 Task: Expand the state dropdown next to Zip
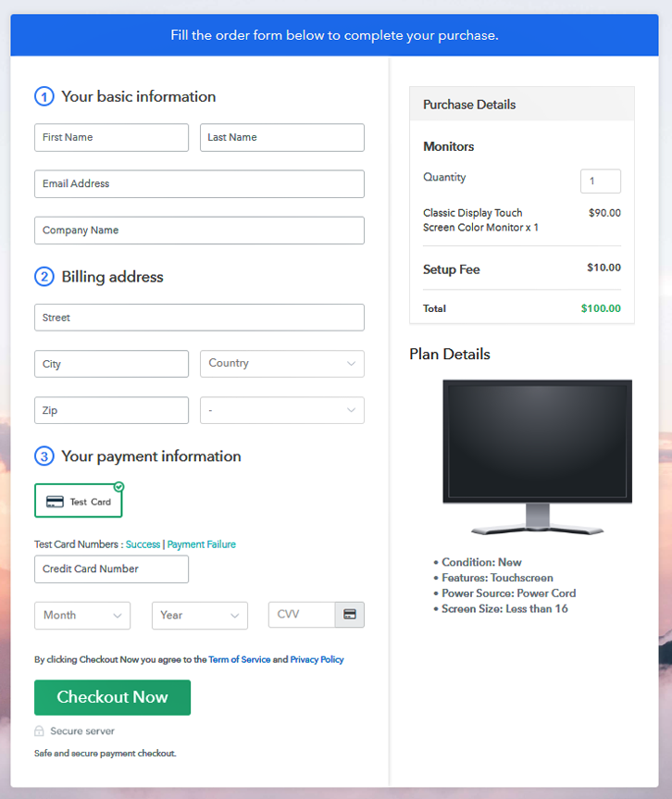tap(281, 410)
